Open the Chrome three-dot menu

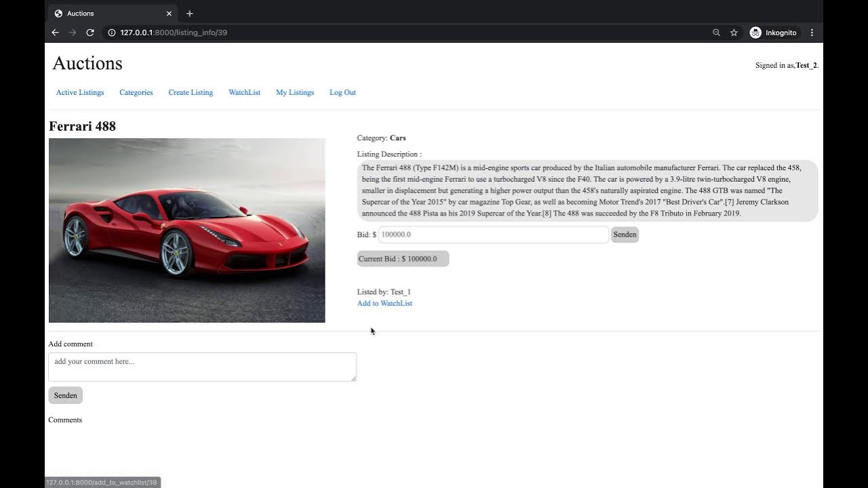coord(812,33)
